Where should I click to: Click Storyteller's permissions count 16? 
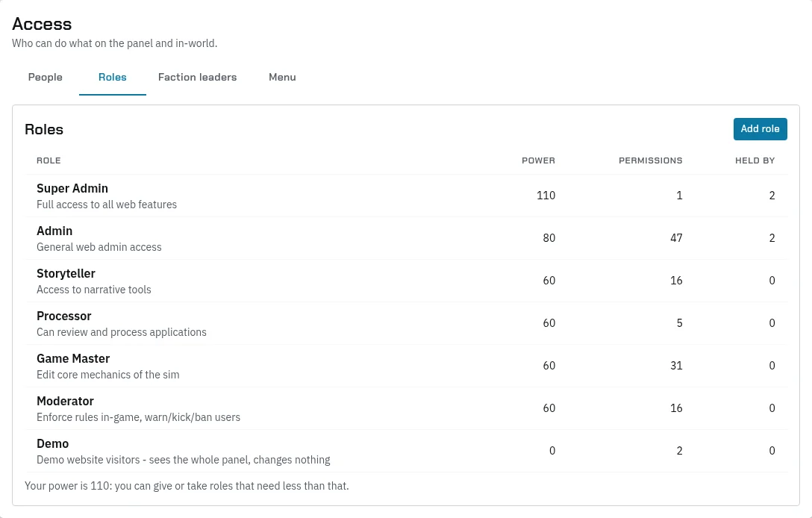(676, 280)
